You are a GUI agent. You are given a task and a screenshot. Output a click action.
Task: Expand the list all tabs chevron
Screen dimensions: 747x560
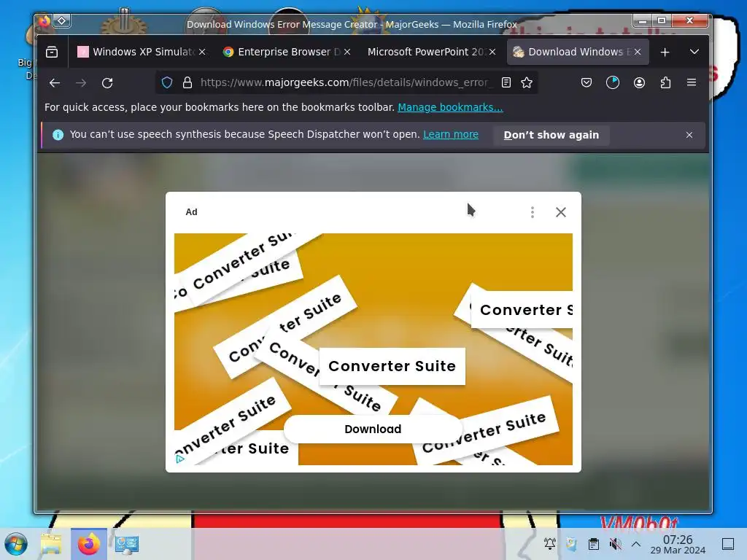694,52
